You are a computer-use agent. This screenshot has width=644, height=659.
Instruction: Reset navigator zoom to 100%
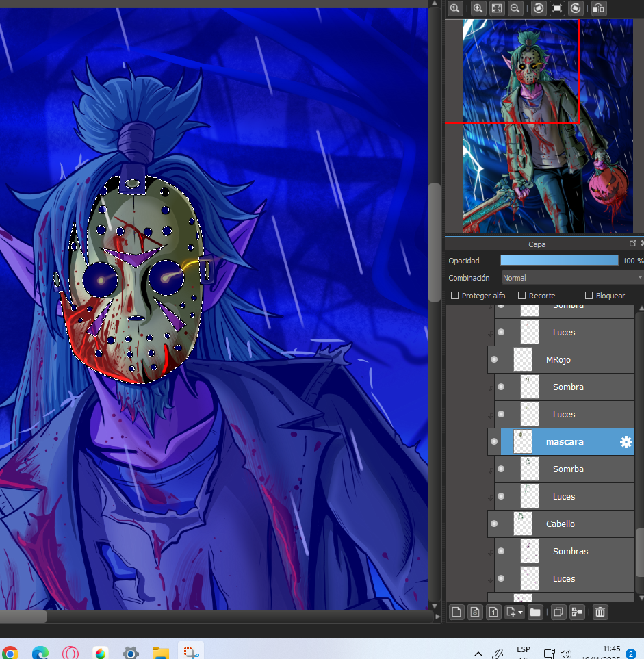pos(455,8)
